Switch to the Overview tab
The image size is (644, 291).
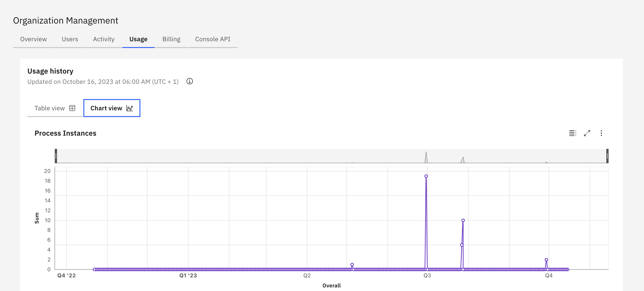coord(33,39)
